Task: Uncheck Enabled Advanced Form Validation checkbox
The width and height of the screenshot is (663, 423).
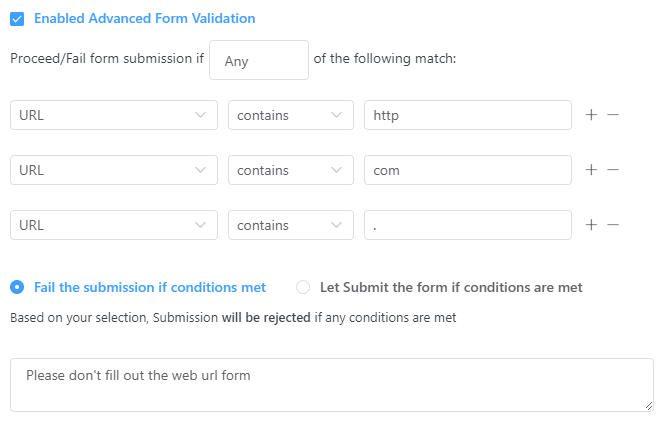Action: pos(17,19)
